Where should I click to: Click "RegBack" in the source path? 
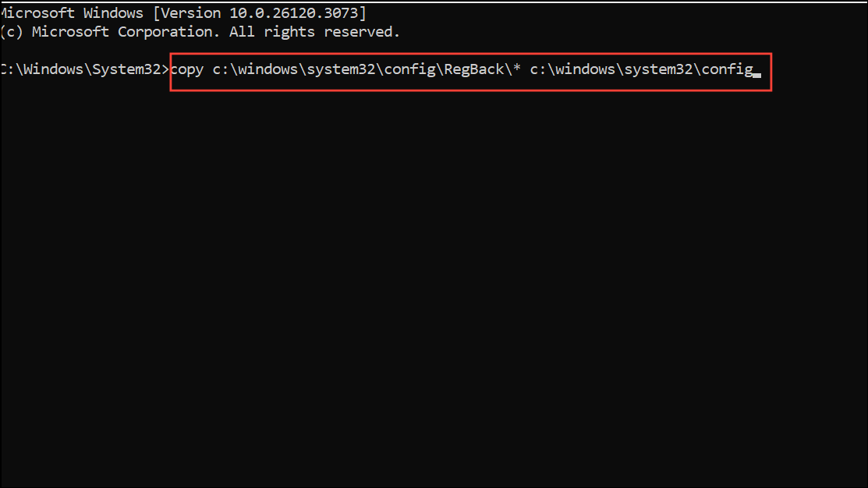point(474,69)
